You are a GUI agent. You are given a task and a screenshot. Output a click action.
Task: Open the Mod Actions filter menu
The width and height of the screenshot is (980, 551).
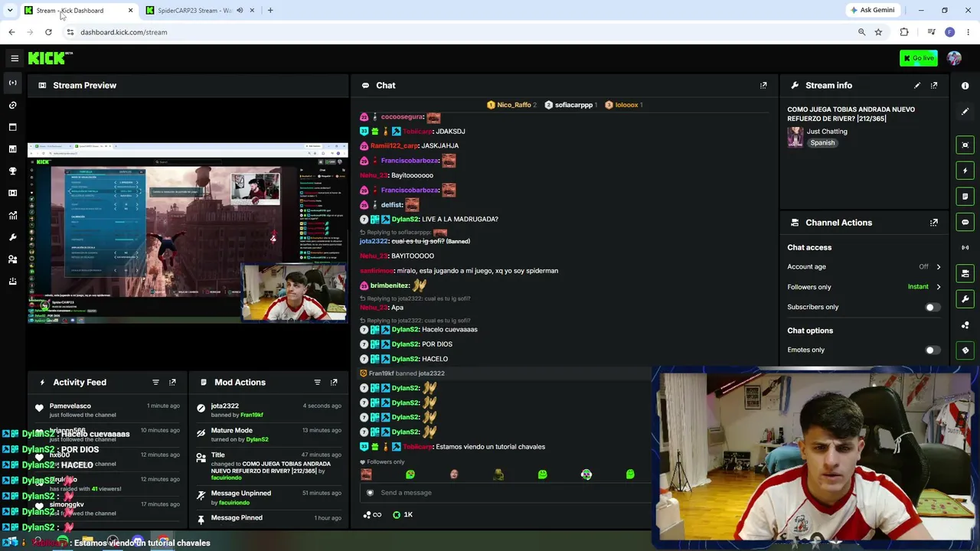pyautogui.click(x=317, y=383)
